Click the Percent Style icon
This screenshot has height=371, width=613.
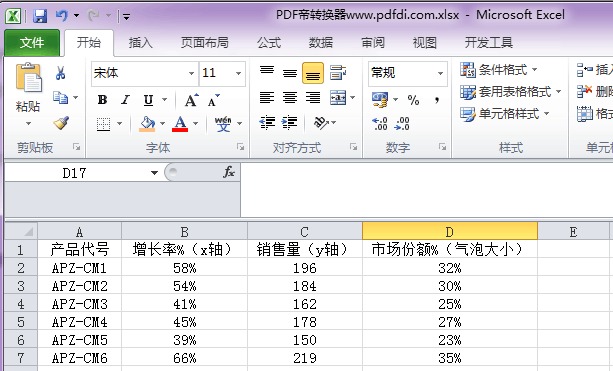413,100
